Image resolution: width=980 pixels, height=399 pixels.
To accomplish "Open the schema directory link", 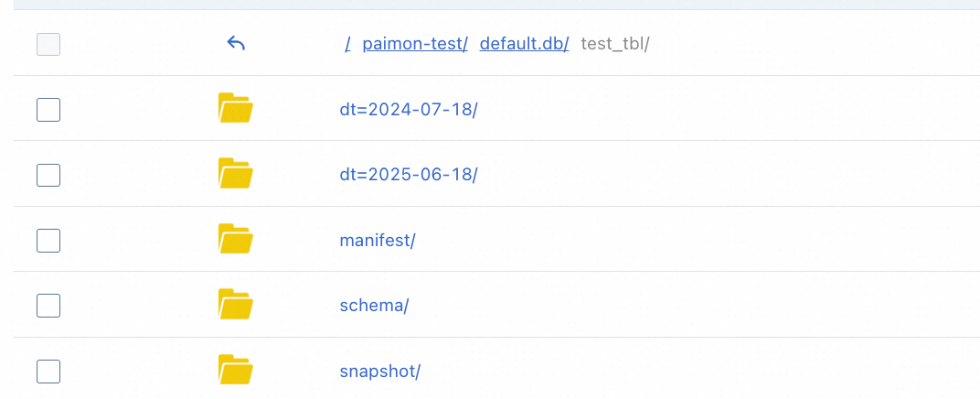I will tap(374, 305).
